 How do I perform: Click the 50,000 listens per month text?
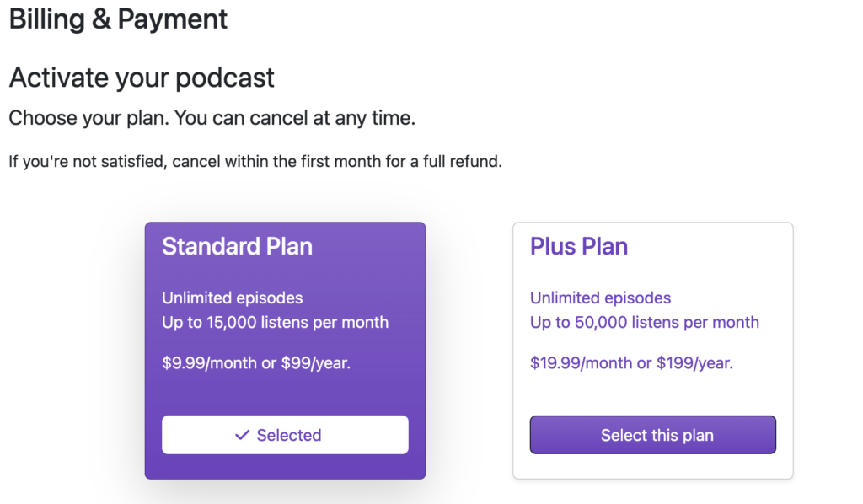645,322
